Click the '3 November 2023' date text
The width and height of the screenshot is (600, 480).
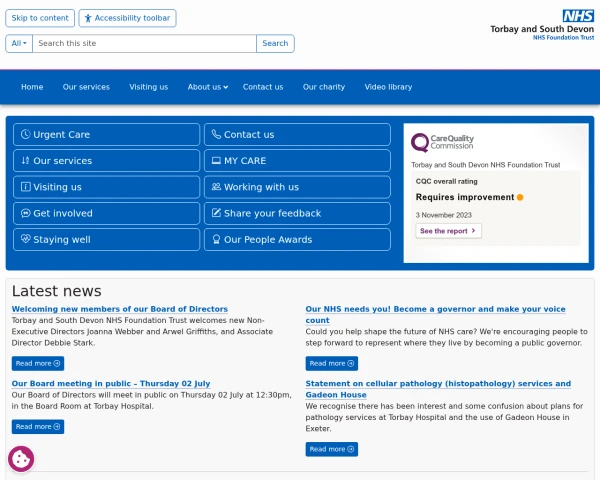(x=444, y=215)
